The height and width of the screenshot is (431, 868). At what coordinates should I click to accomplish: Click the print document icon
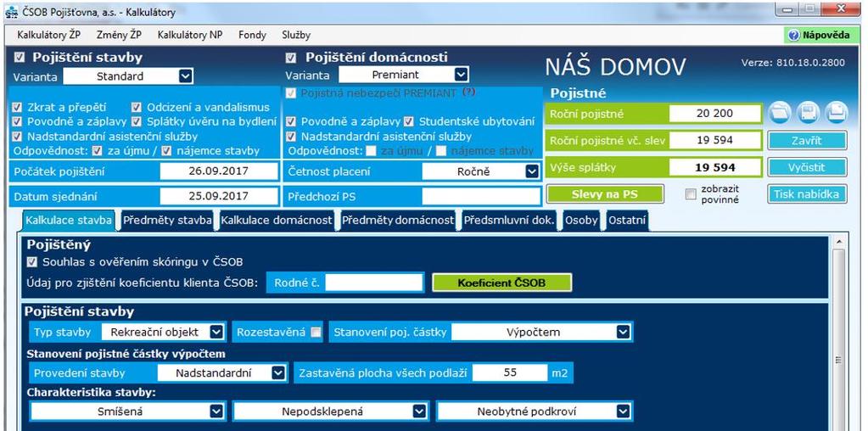tap(836, 113)
